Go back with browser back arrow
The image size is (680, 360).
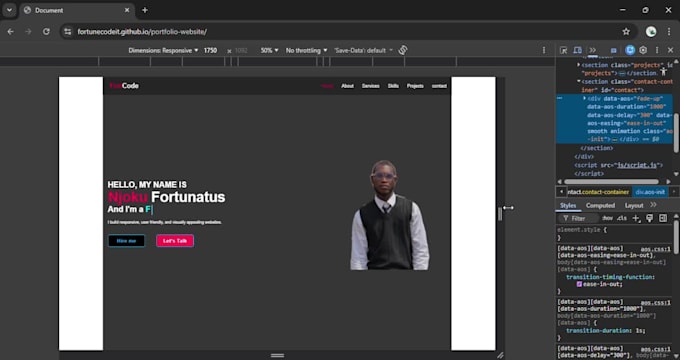pyautogui.click(x=10, y=32)
